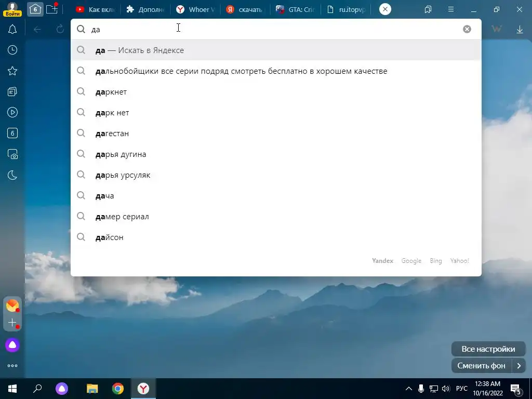Screen dimensions: 532x399
Task: Switch to the YouTube Как вкл tab
Action: 96,9
